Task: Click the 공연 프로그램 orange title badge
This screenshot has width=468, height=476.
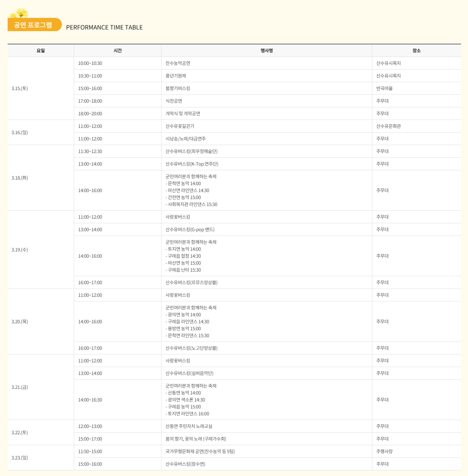Action: click(x=34, y=25)
